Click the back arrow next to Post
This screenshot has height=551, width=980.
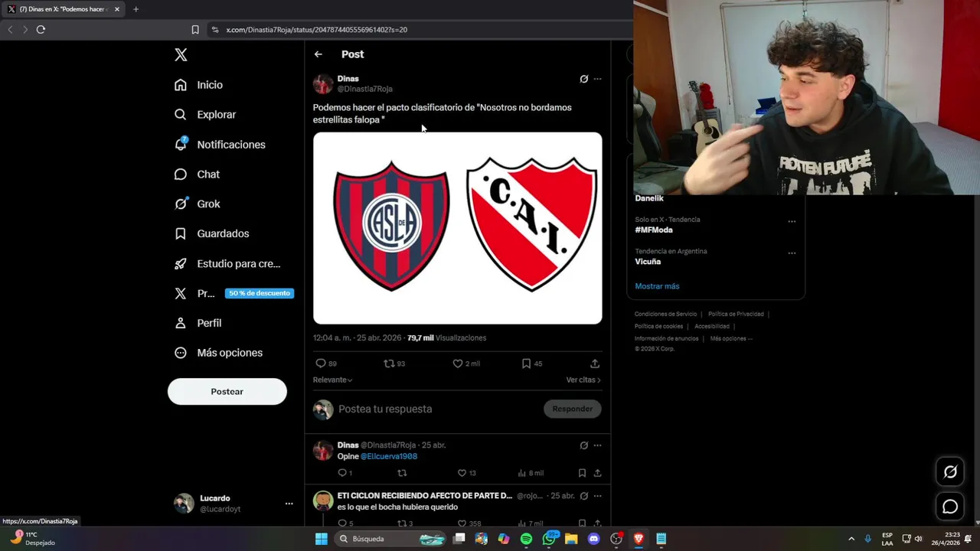click(x=318, y=54)
